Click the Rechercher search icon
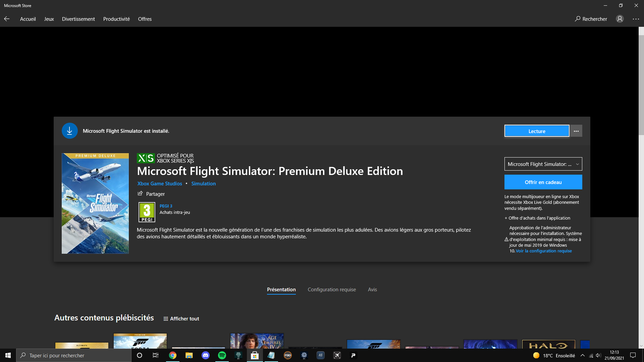The height and width of the screenshot is (362, 644). pos(578,19)
